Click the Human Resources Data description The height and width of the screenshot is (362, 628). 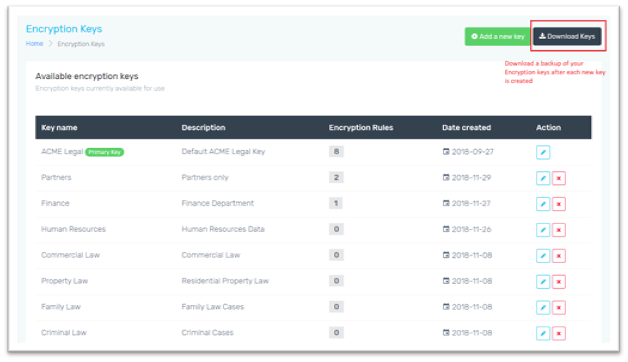tap(223, 229)
